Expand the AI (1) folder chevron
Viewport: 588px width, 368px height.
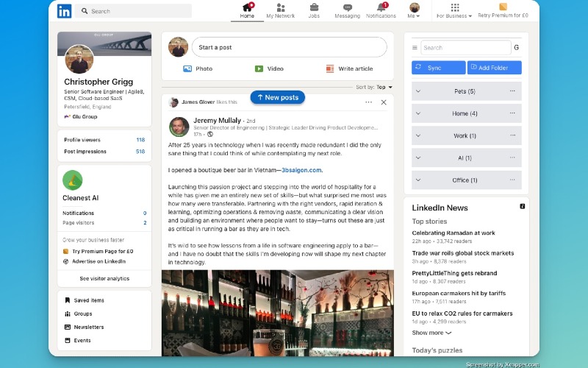(x=418, y=158)
